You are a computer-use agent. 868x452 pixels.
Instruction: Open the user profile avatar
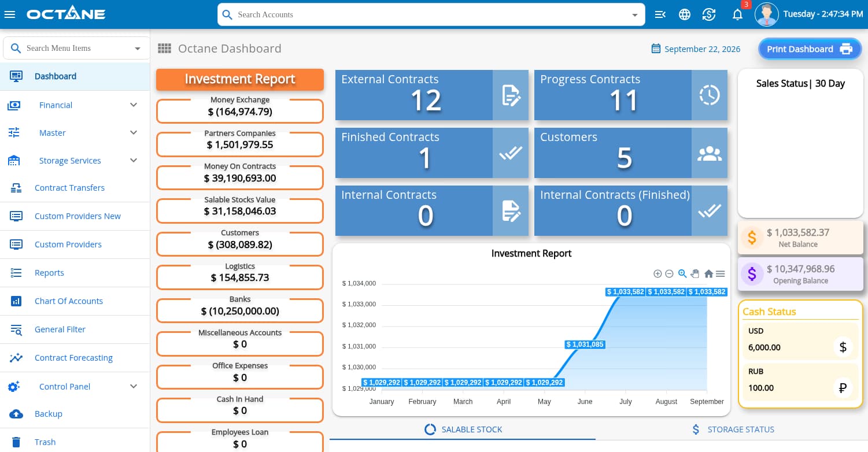[x=767, y=14]
